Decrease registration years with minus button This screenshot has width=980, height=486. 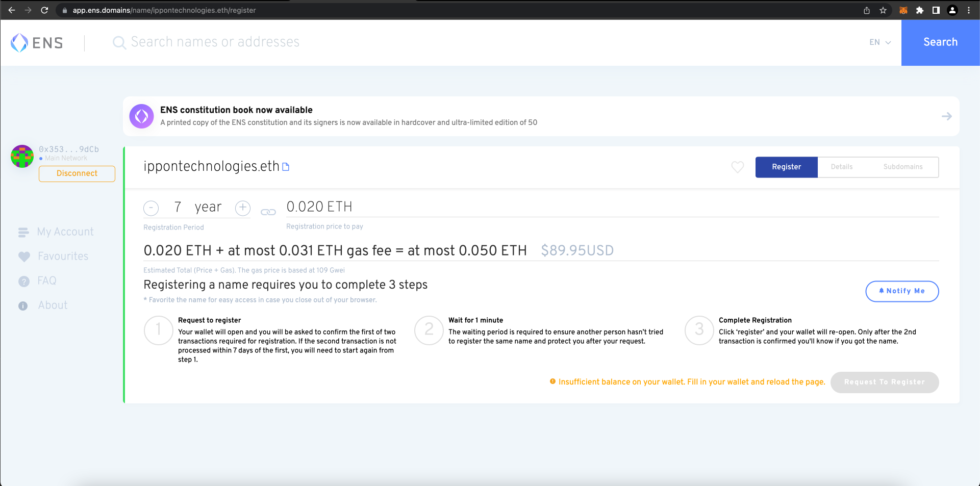coord(151,208)
